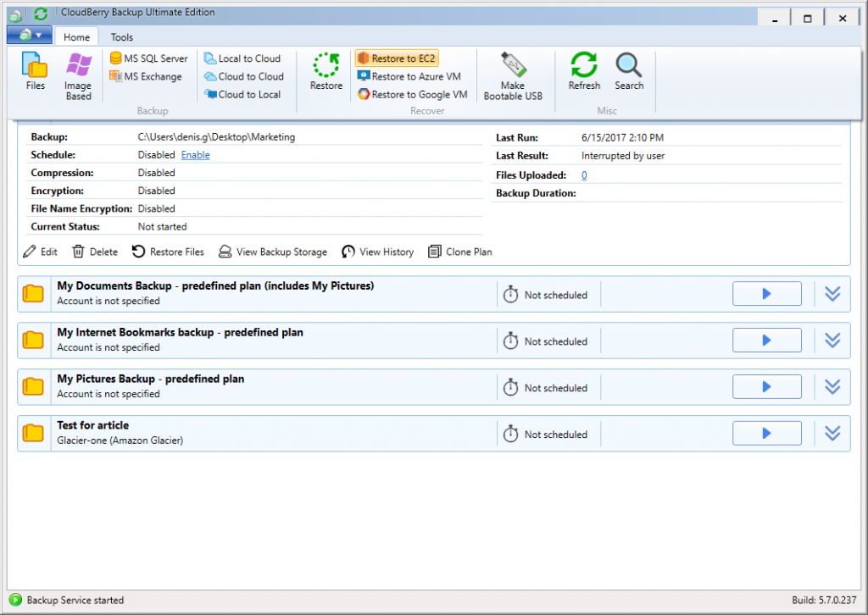The image size is (868, 615).
Task: Set up an MS Exchange backup
Action: point(149,75)
